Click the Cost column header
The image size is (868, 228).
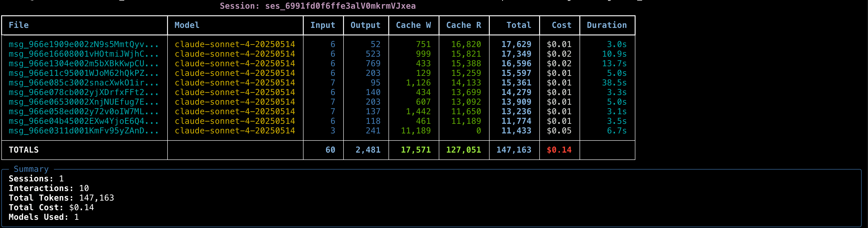pos(561,25)
